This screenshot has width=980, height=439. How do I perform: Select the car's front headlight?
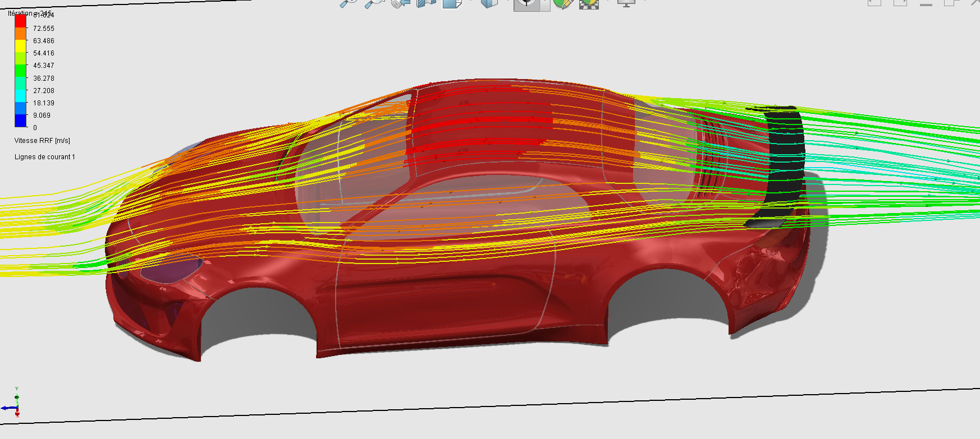point(172,269)
